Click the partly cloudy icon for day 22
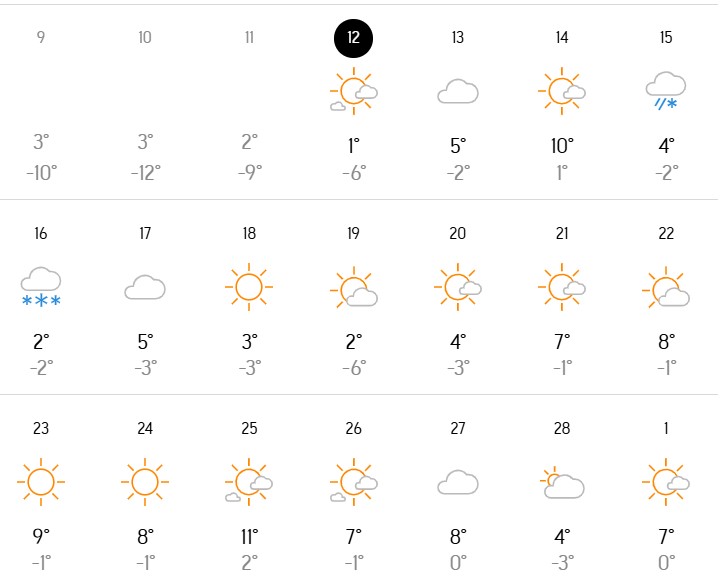Image resolution: width=724 pixels, height=586 pixels. tap(665, 288)
